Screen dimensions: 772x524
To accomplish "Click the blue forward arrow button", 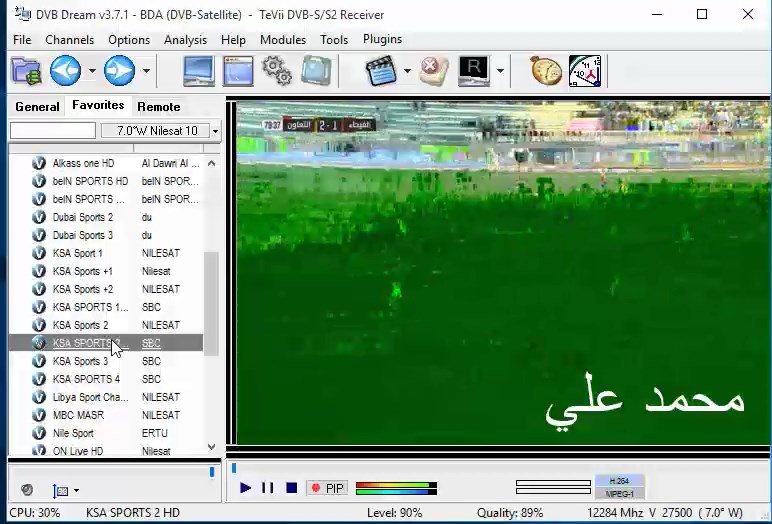I will pyautogui.click(x=119, y=71).
